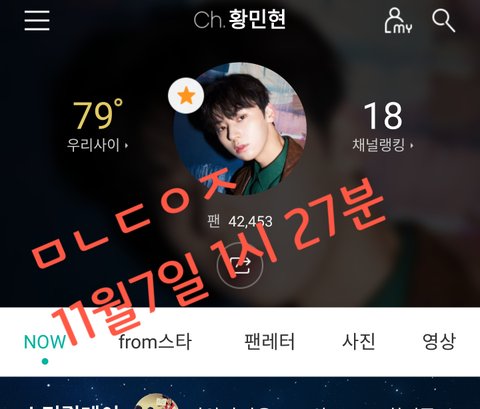Open the 영상 tab
The height and width of the screenshot is (409, 480).
point(439,342)
